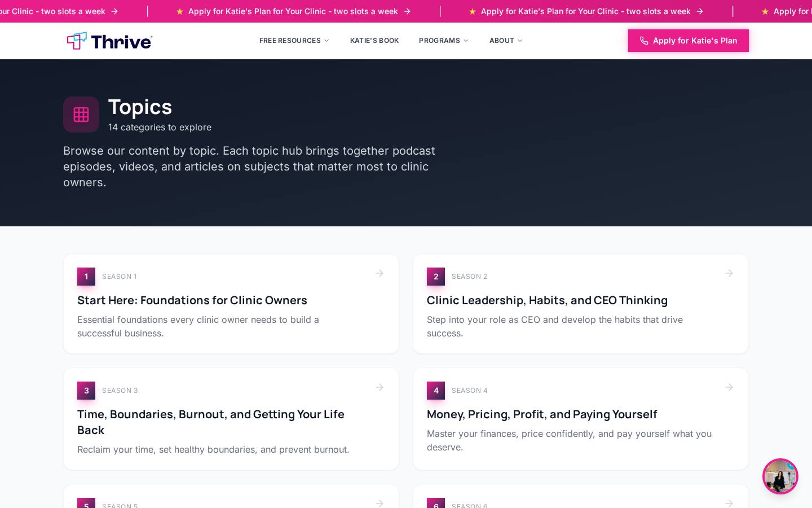This screenshot has width=812, height=508.
Task: Click the arrow on Season 6 card
Action: tap(729, 503)
